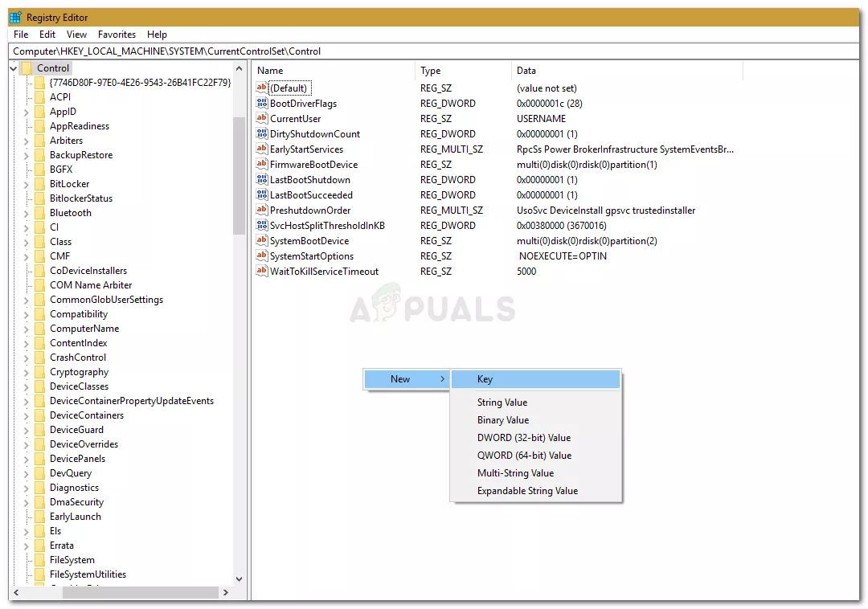Expand the DeviceClasses tree node

tap(26, 386)
